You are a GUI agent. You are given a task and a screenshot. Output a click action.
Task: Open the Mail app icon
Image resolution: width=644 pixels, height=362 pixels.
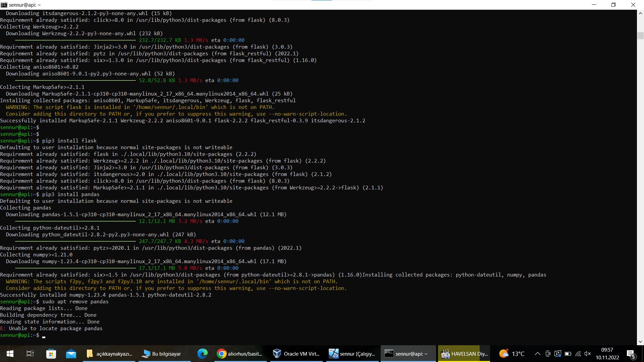pos(71,354)
